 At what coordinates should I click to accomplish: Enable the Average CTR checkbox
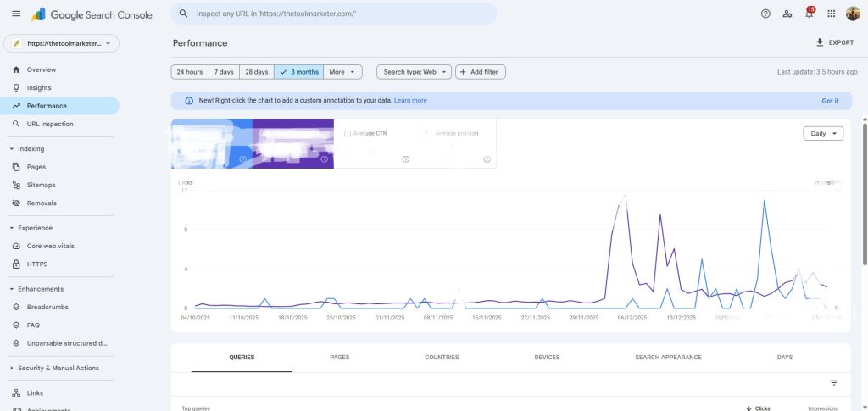point(348,133)
